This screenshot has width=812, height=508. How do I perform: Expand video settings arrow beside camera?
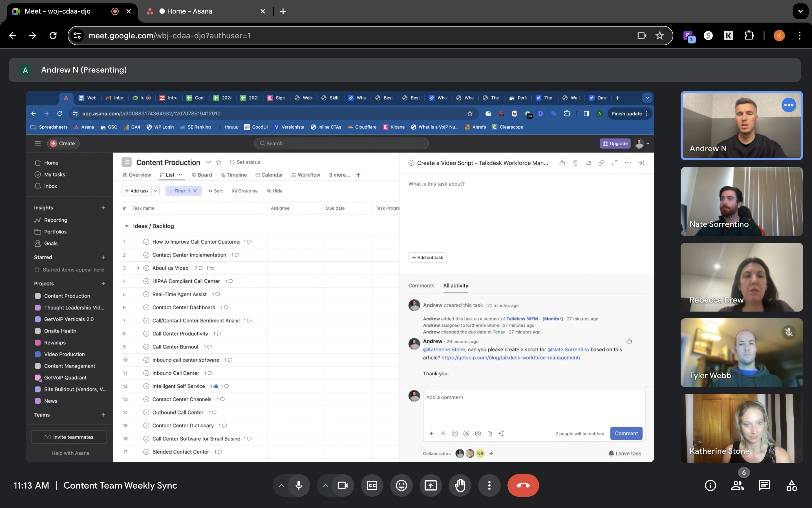325,485
